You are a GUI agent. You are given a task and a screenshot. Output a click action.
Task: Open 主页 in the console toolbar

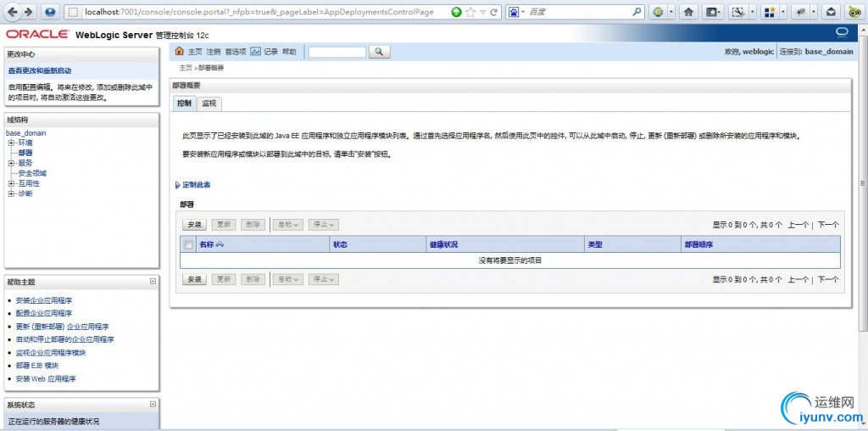195,52
